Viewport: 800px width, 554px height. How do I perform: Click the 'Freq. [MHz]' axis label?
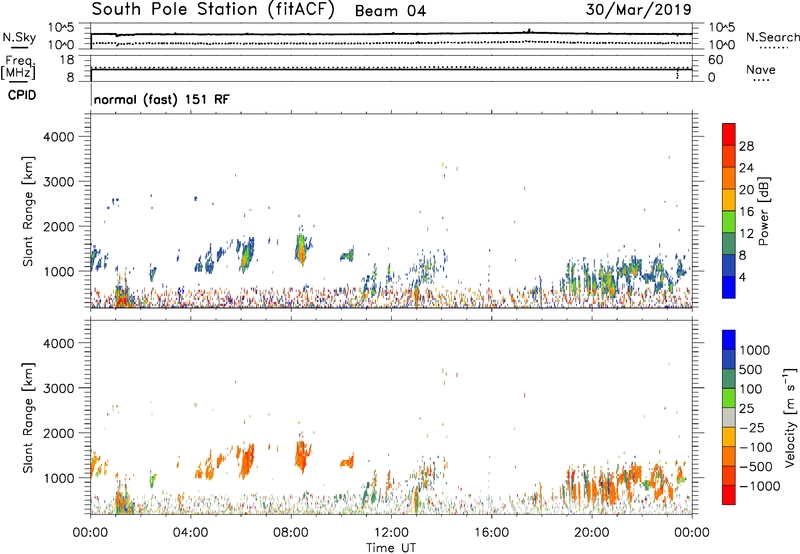[18, 68]
